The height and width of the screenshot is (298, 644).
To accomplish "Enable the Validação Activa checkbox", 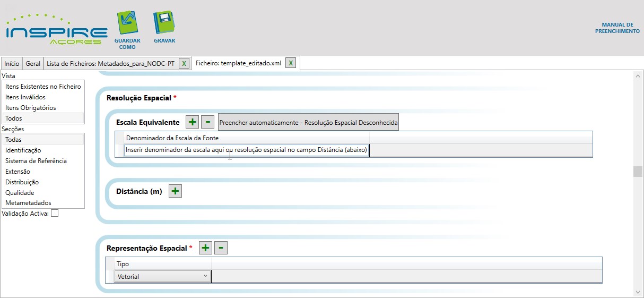I will pyautogui.click(x=55, y=214).
